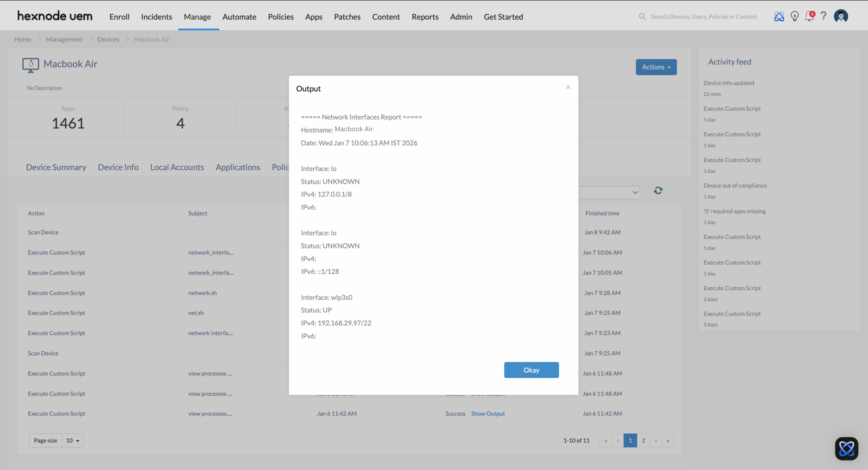Open Show Output for the last script
868x470 pixels.
pos(488,413)
